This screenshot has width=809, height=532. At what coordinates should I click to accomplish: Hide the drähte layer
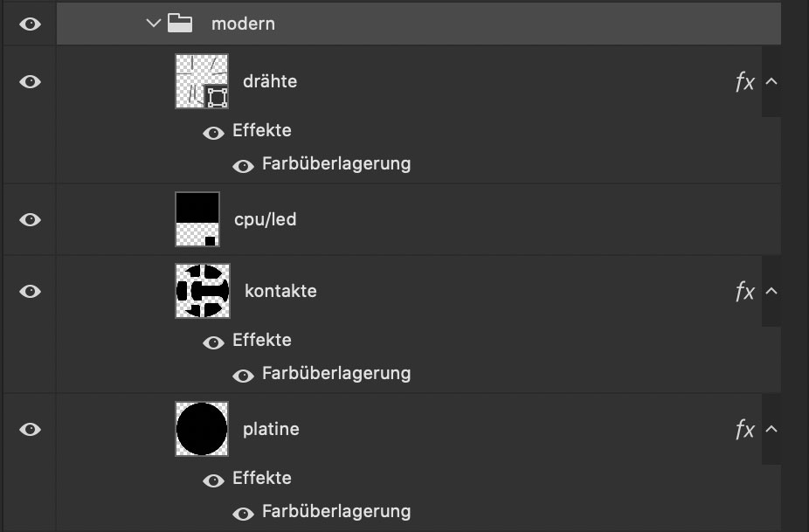[30, 81]
